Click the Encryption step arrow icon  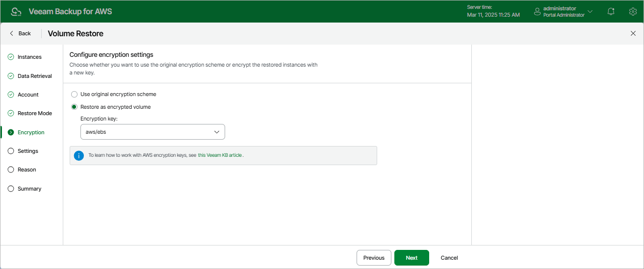11,132
